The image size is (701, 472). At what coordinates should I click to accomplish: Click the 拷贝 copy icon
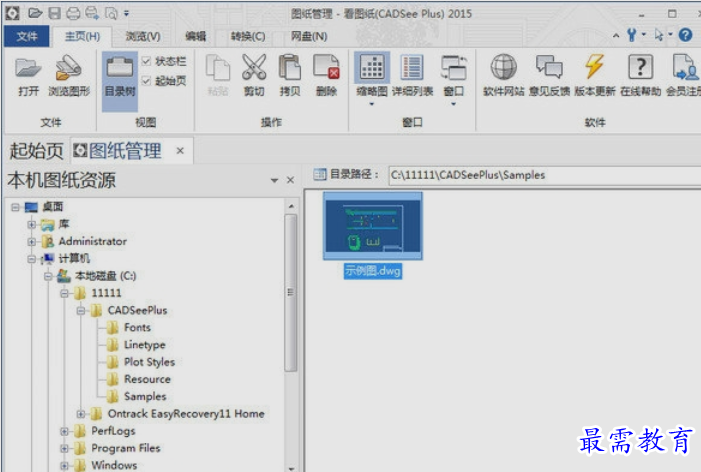(290, 67)
